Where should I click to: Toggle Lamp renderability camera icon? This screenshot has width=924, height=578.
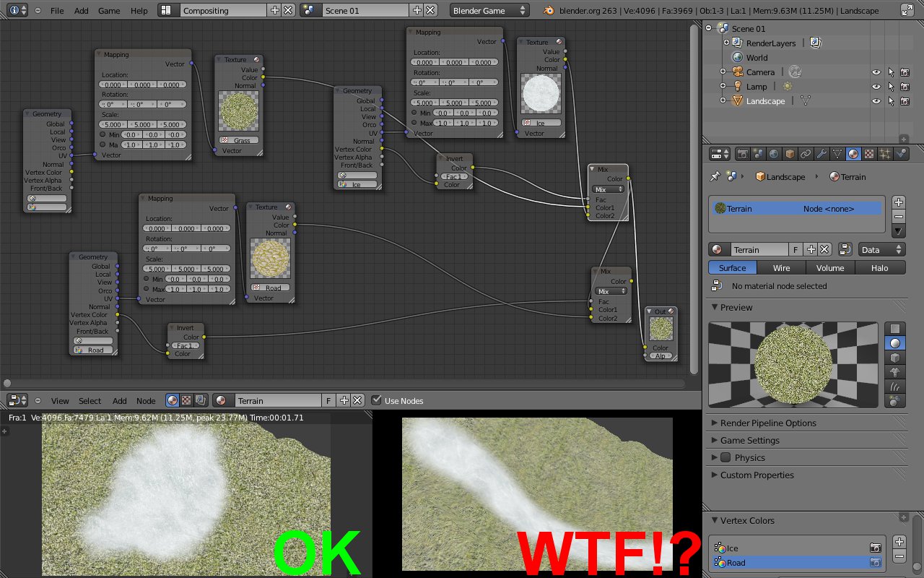pyautogui.click(x=905, y=87)
